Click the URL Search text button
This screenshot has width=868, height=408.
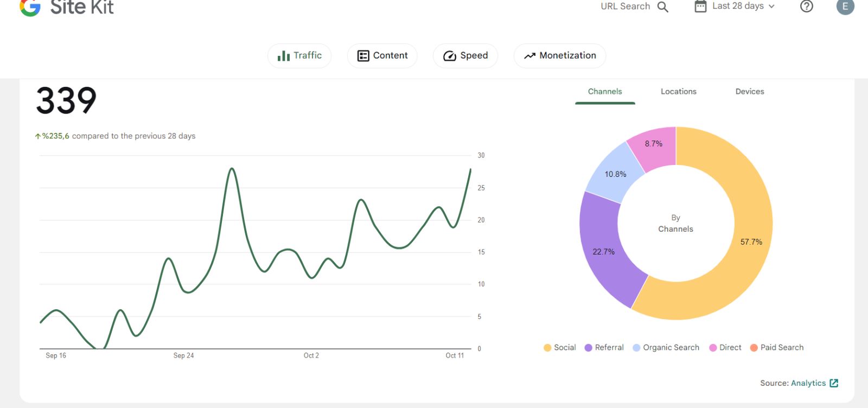[x=625, y=7]
